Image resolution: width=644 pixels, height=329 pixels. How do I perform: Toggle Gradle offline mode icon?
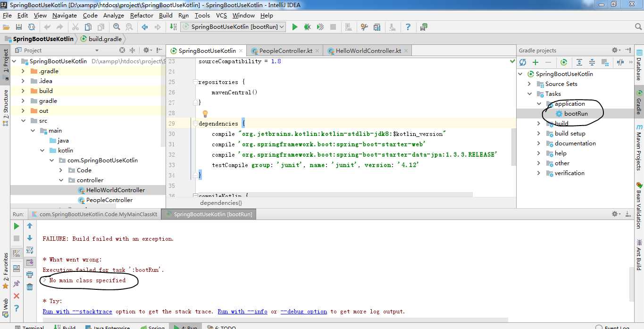coord(620,62)
